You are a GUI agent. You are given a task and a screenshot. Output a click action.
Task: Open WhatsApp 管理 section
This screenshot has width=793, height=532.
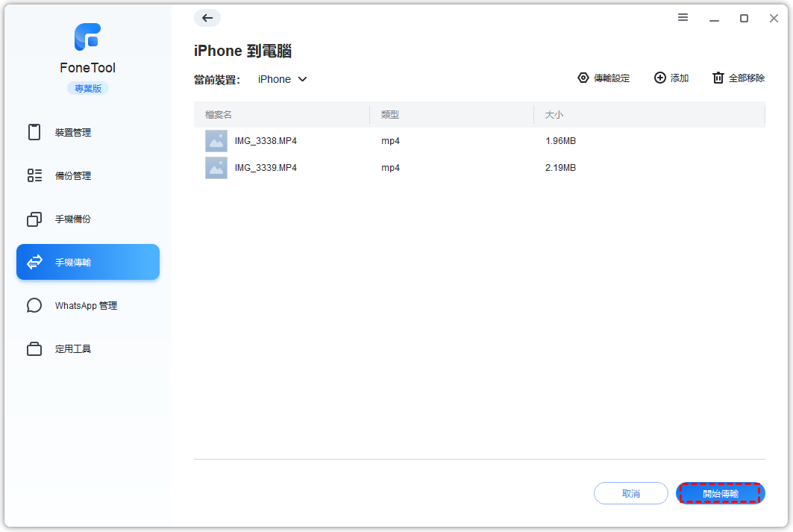click(x=86, y=306)
